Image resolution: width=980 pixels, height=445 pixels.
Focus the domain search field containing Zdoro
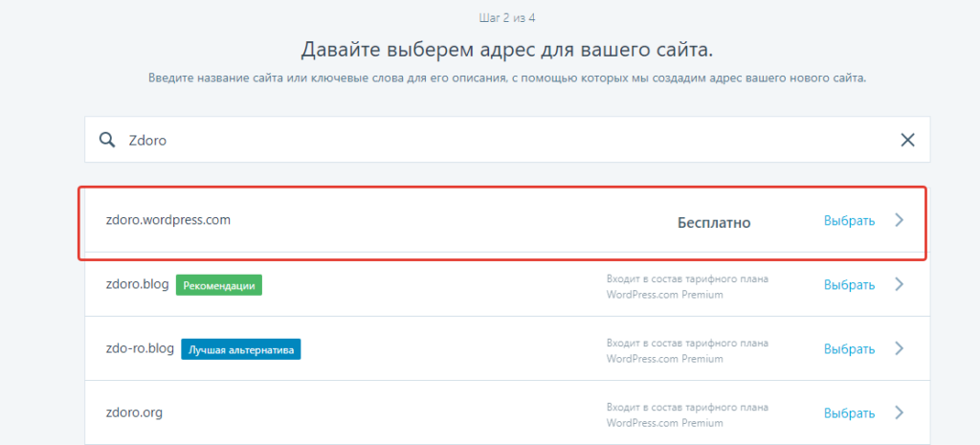507,140
